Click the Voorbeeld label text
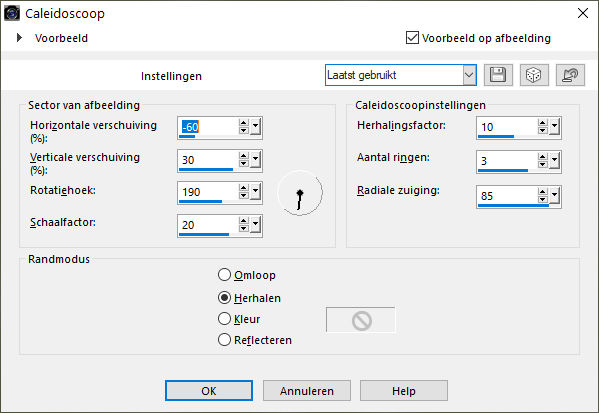Viewport: 599px width, 413px height. click(x=62, y=38)
